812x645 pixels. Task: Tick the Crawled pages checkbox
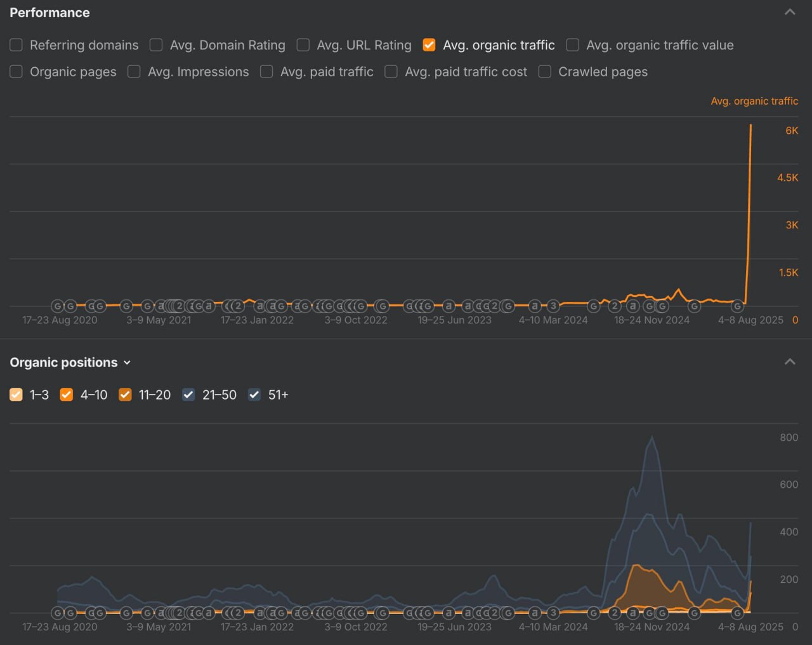[545, 72]
